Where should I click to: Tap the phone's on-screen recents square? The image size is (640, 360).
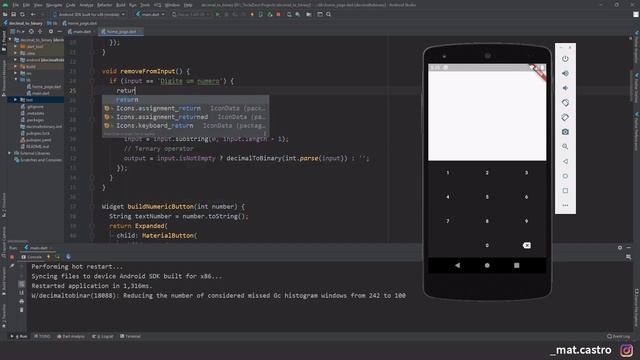click(517, 265)
